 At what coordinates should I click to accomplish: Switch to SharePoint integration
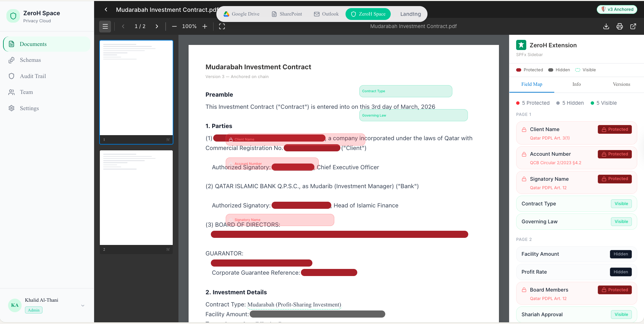(x=287, y=14)
